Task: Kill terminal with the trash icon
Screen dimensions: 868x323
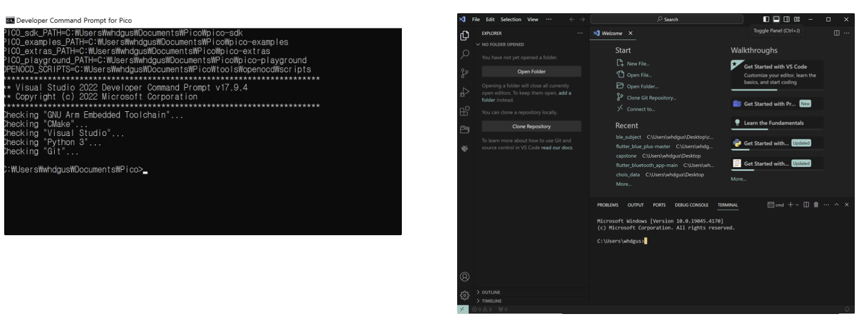Action: 816,205
